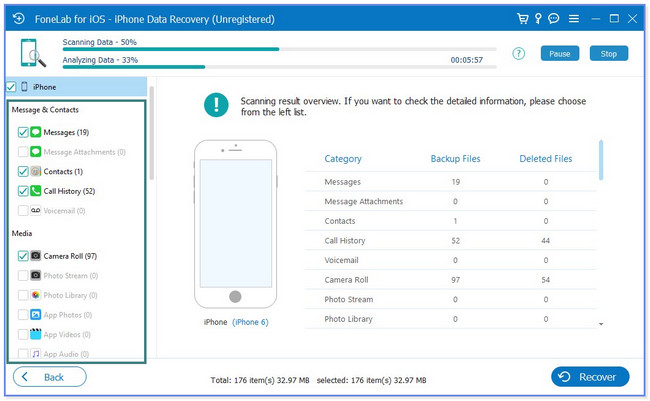Pause the scanning process
650x401 pixels.
click(560, 53)
